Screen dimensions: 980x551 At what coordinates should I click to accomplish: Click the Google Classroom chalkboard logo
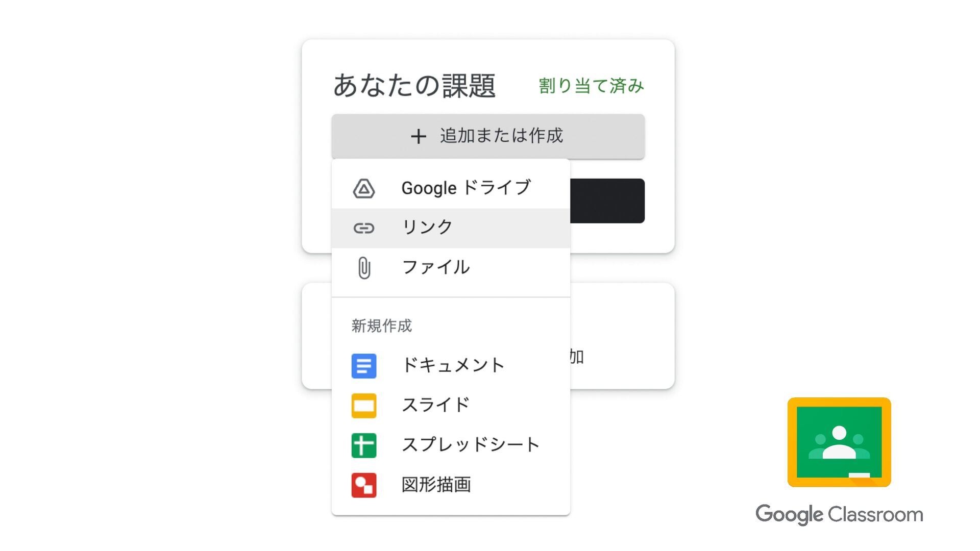[839, 442]
